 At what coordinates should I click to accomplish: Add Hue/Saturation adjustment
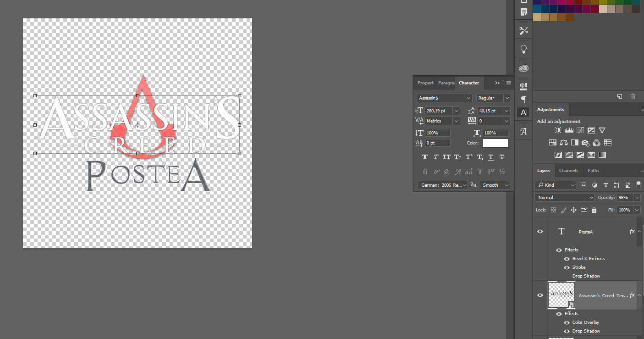coord(552,143)
